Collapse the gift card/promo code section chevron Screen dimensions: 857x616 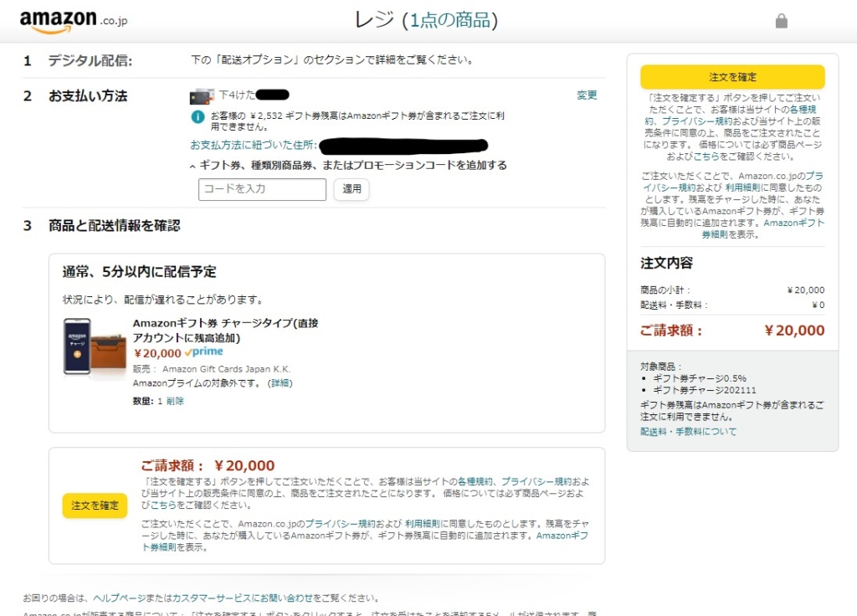click(x=192, y=167)
